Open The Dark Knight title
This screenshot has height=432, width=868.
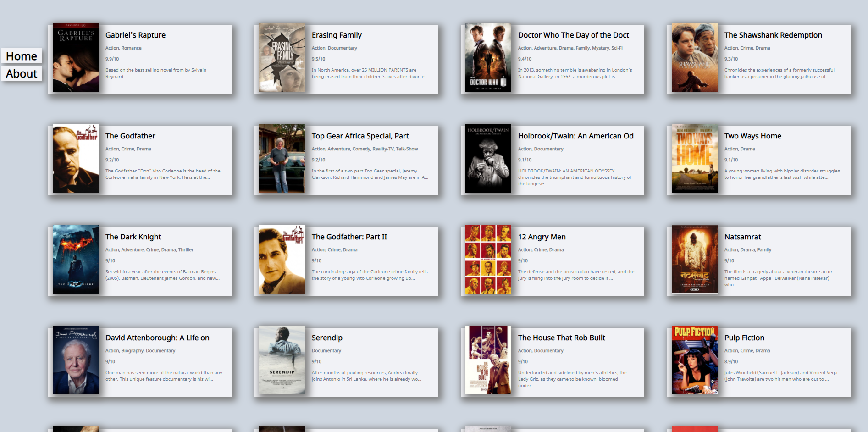[x=133, y=237]
